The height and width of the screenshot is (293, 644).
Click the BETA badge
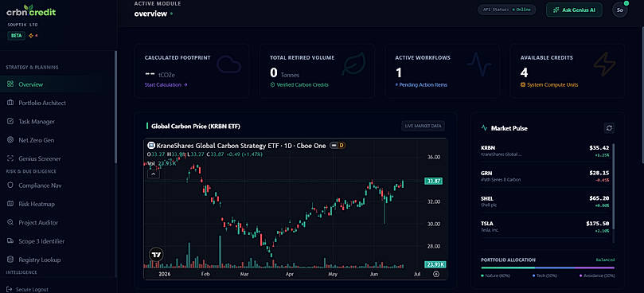[x=16, y=36]
